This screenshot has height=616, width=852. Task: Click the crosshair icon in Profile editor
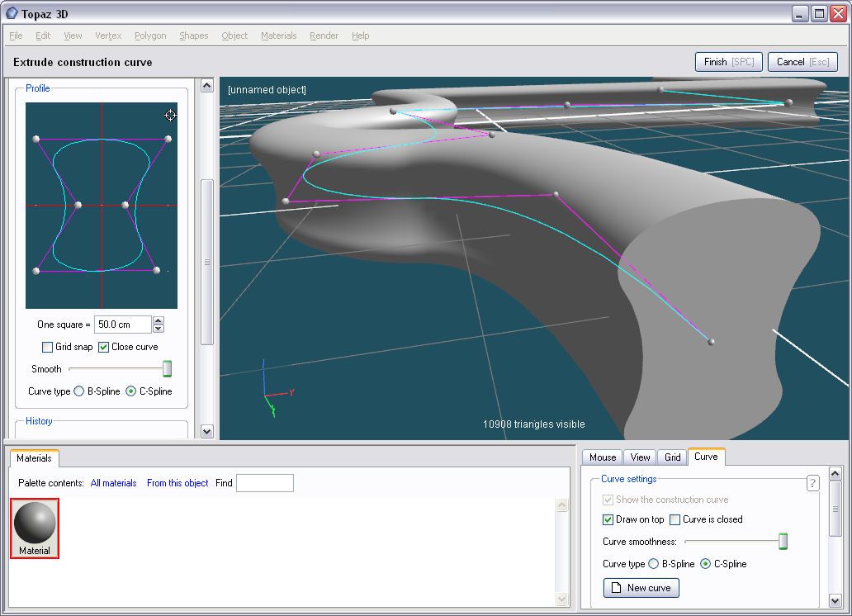(170, 115)
